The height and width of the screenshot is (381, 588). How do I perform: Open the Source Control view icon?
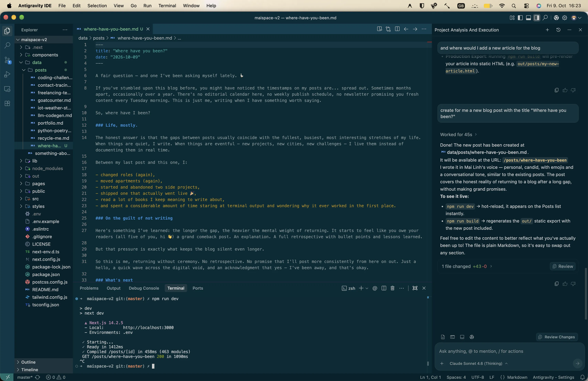coord(7,60)
